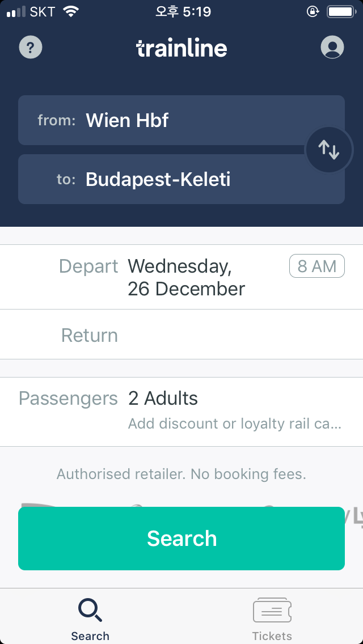Switch to the Tickets tab label
The image size is (363, 644).
click(272, 636)
